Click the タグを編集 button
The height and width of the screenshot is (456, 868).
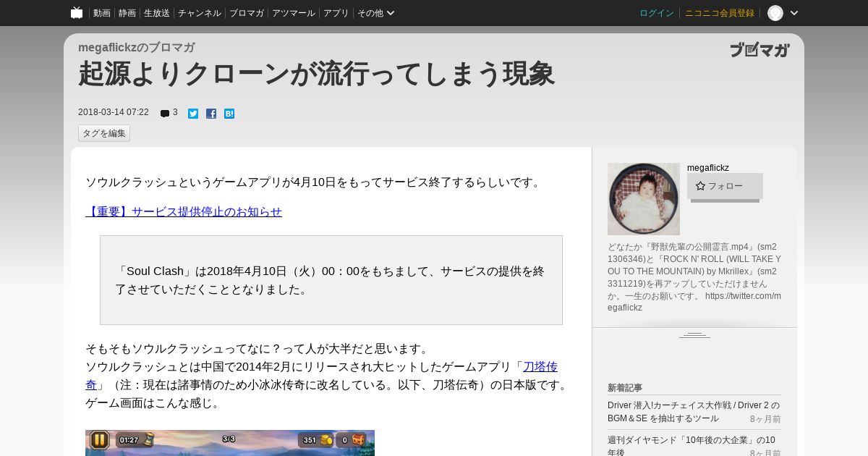[x=104, y=133]
